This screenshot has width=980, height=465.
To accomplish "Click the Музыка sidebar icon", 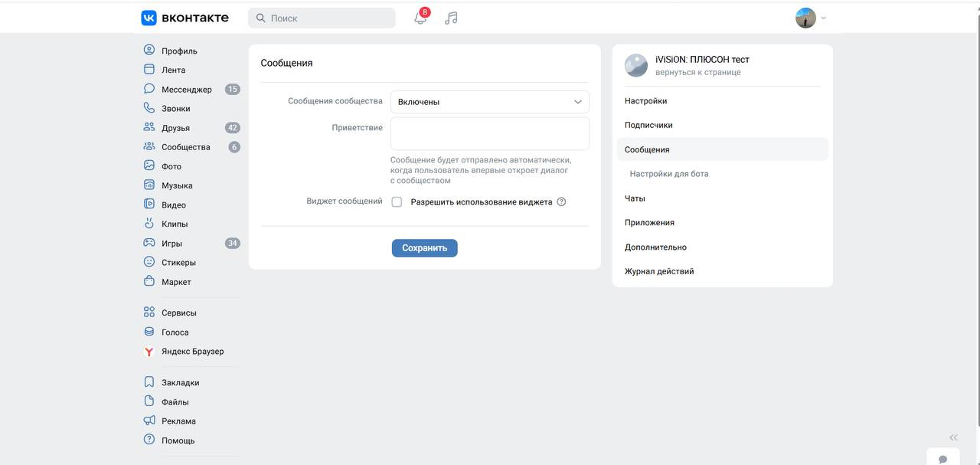I will [149, 185].
